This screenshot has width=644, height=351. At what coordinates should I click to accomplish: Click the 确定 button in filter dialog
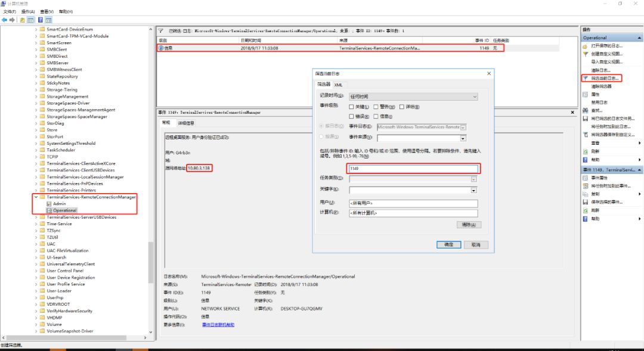(448, 245)
